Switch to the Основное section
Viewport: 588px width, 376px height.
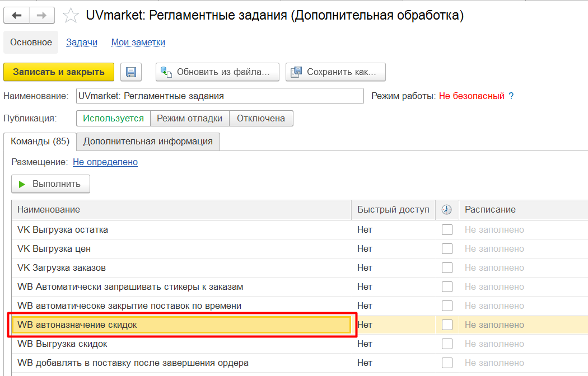coord(31,43)
